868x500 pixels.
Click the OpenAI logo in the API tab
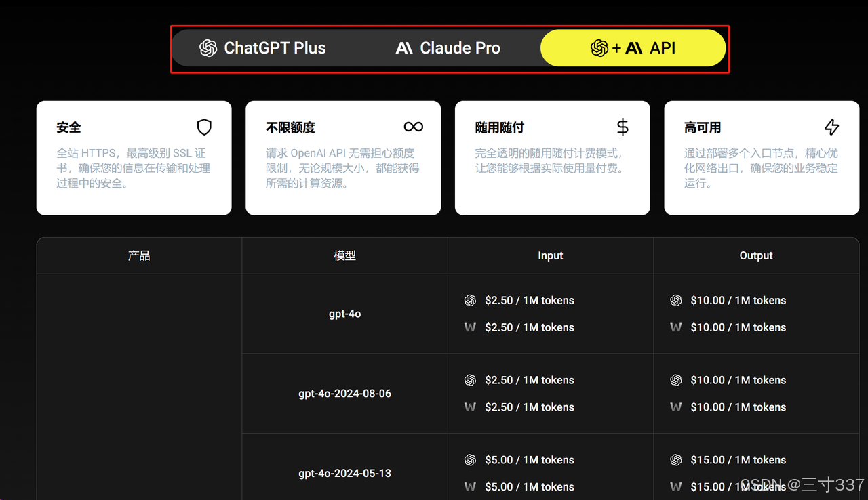(599, 48)
